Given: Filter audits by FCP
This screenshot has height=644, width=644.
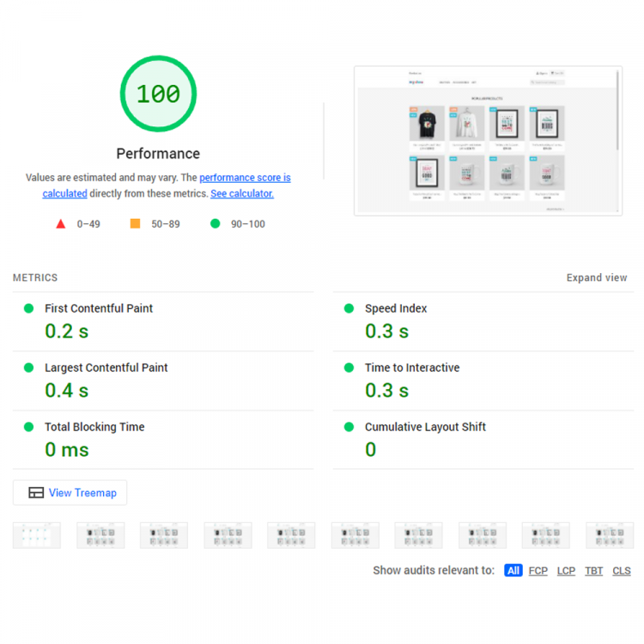Looking at the screenshot, I should [538, 570].
